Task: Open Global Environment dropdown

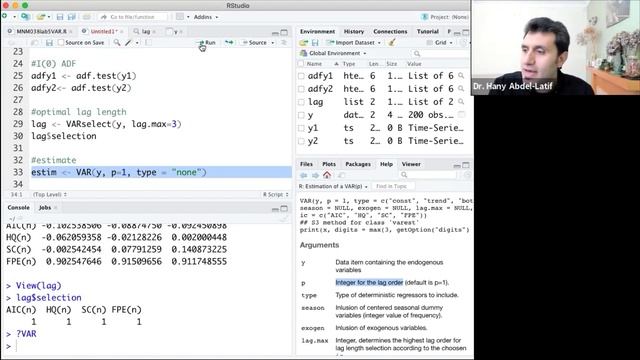Action: point(333,53)
